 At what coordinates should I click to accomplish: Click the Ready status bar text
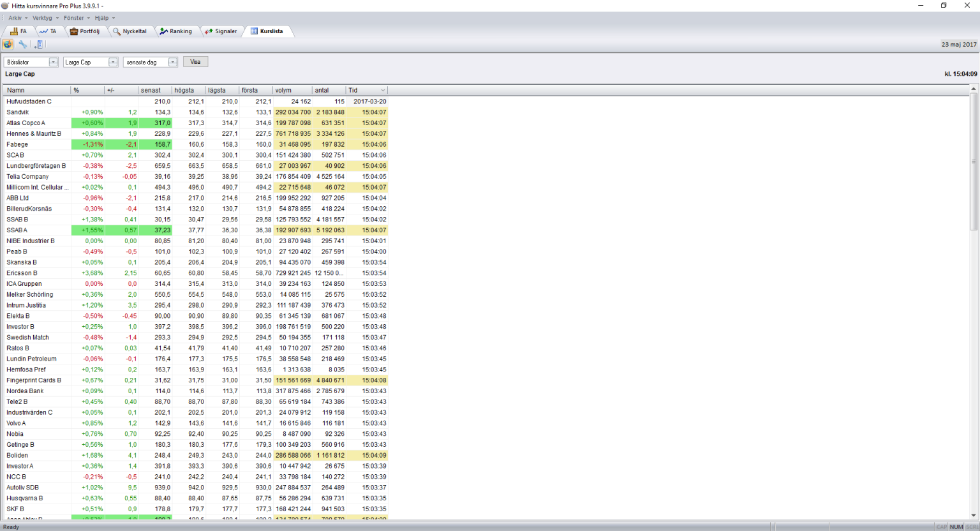[x=11, y=527]
